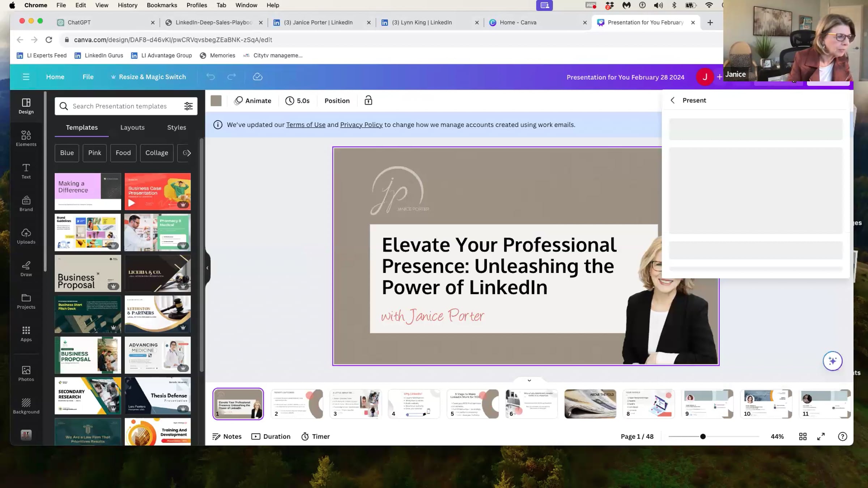Open the help question mark icon

tap(842, 437)
